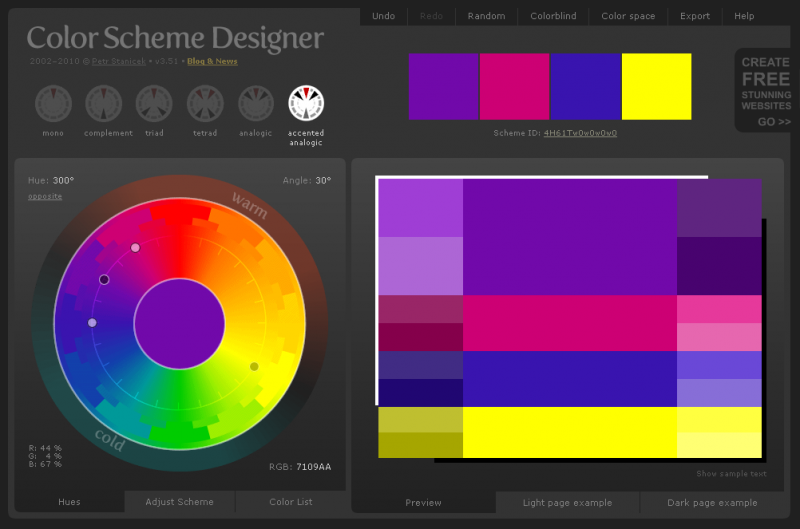The height and width of the screenshot is (529, 800).
Task: Click the large blue preview block
Action: coord(570,379)
